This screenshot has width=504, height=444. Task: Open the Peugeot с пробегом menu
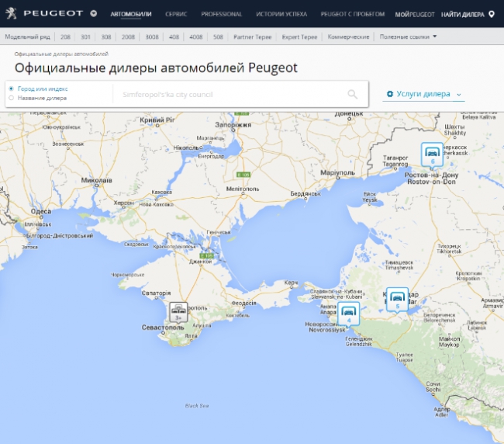[353, 14]
